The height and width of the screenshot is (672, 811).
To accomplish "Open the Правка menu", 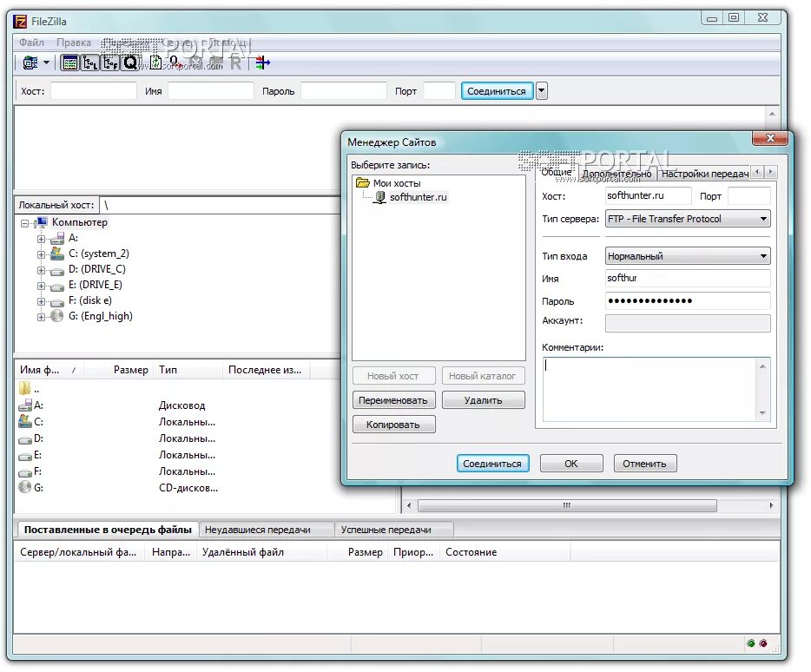I will [74, 43].
